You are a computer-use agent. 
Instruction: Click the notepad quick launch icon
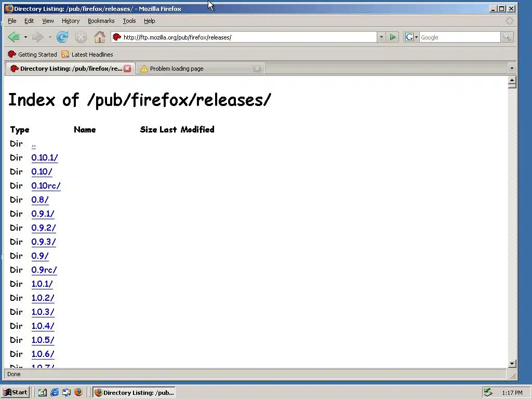click(43, 393)
